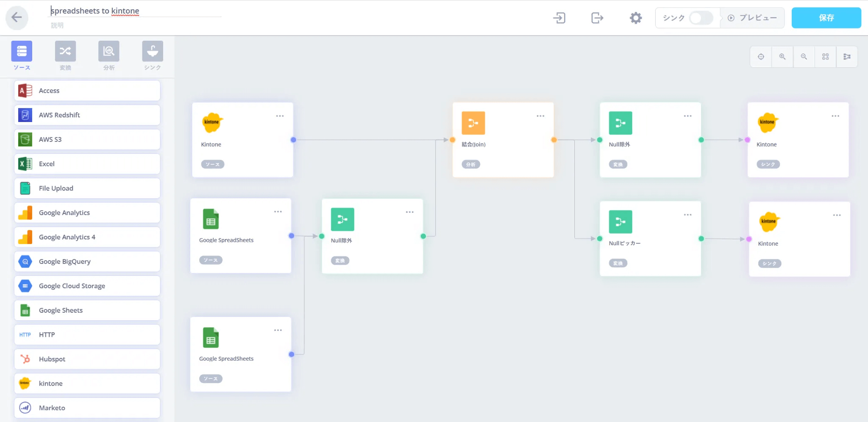Viewport: 868px width, 422px height.
Task: Toggle the シンク switch on
Action: [701, 18]
